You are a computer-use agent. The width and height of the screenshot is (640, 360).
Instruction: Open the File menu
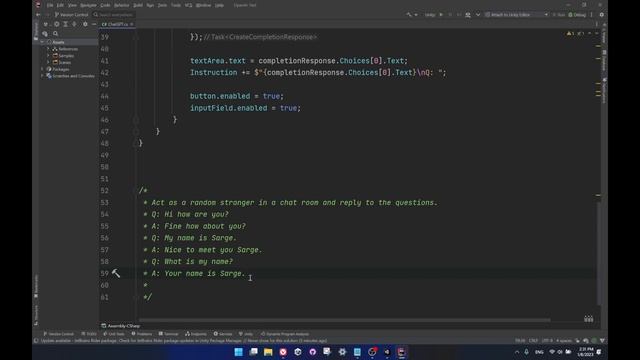click(x=50, y=5)
